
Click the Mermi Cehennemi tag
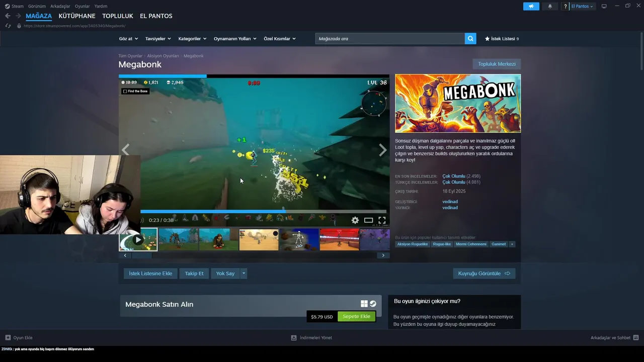[x=471, y=244]
